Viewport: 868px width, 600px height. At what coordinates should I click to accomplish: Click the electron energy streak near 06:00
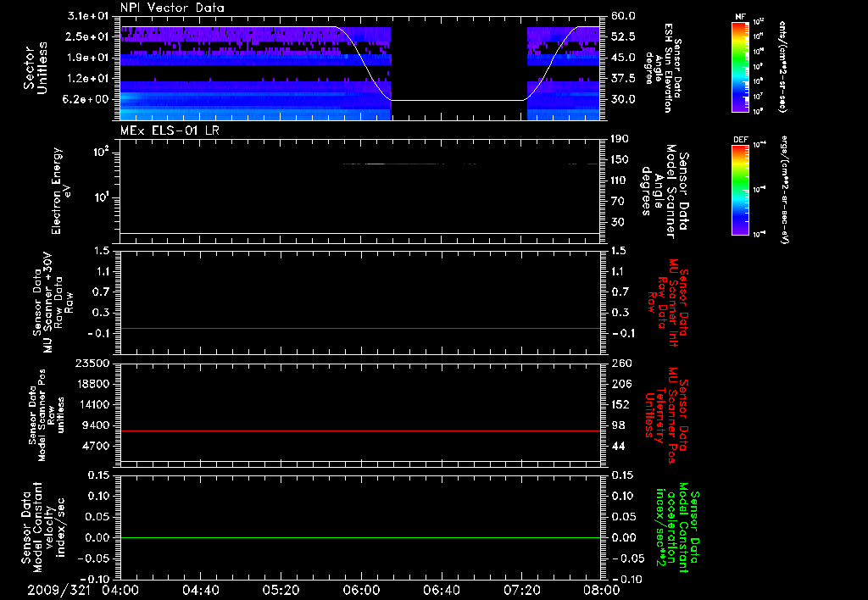[374, 164]
